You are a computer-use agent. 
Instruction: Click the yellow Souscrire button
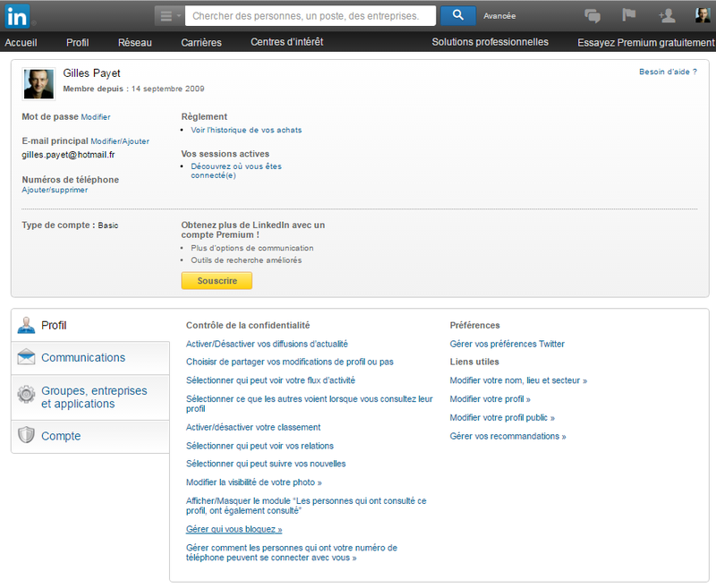click(x=217, y=281)
